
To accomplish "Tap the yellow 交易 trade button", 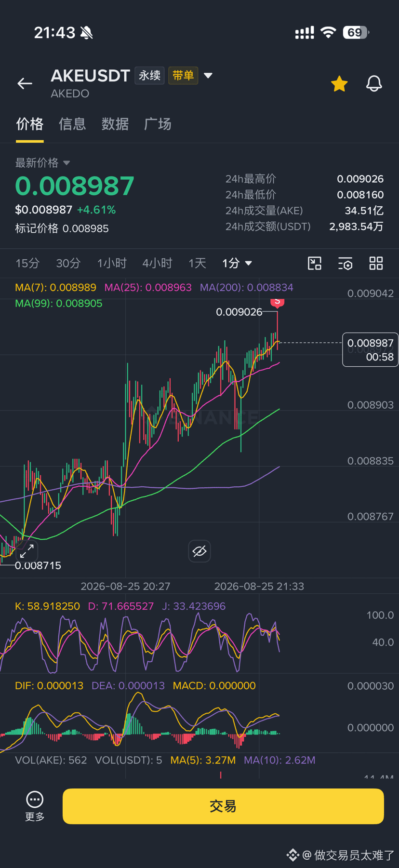I will [x=223, y=806].
